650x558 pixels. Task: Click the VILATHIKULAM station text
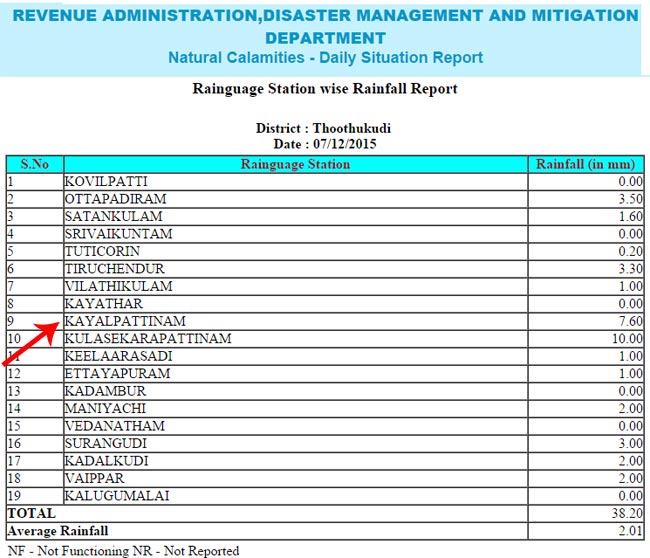[x=119, y=286]
